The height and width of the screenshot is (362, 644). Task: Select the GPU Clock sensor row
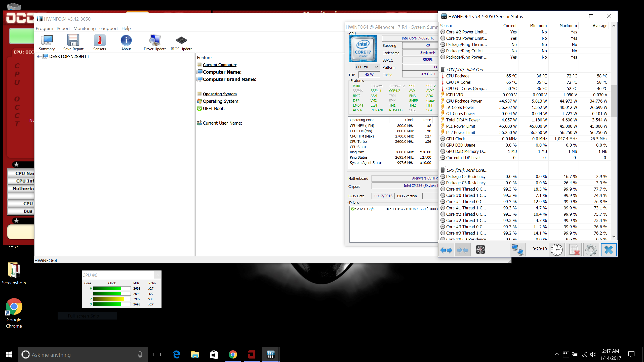coord(524,139)
